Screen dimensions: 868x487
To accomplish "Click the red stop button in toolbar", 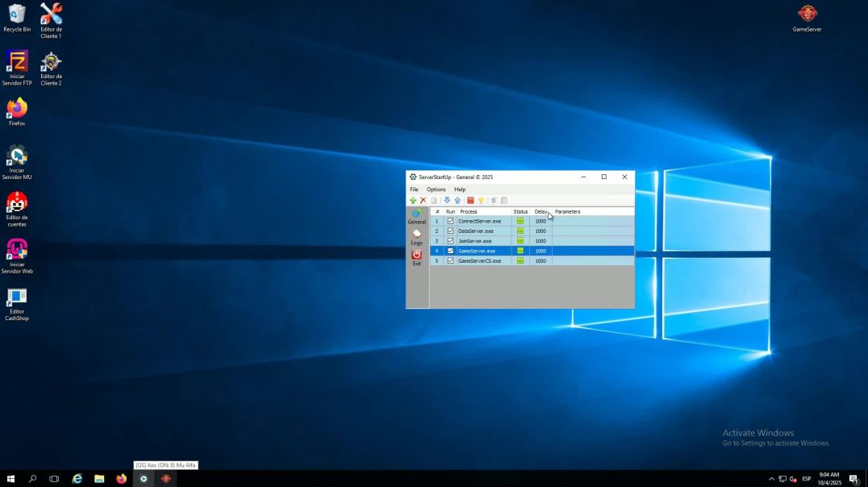I will 470,201.
